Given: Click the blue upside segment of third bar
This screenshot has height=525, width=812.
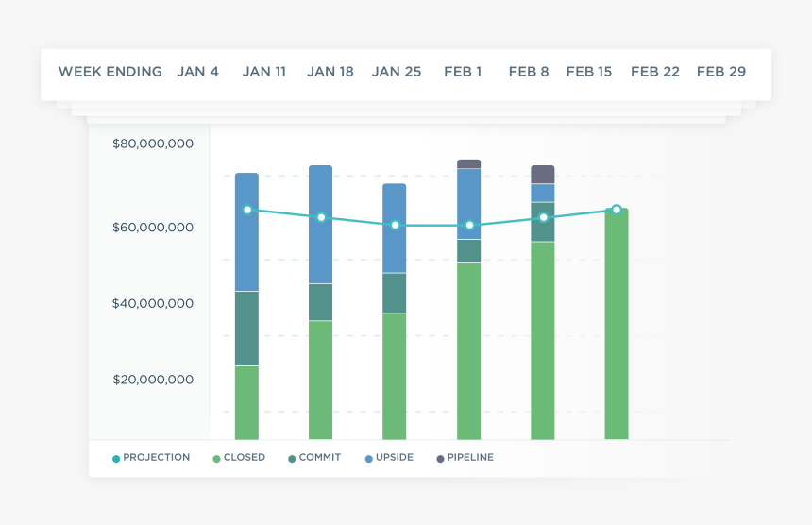Looking at the screenshot, I should (x=395, y=228).
